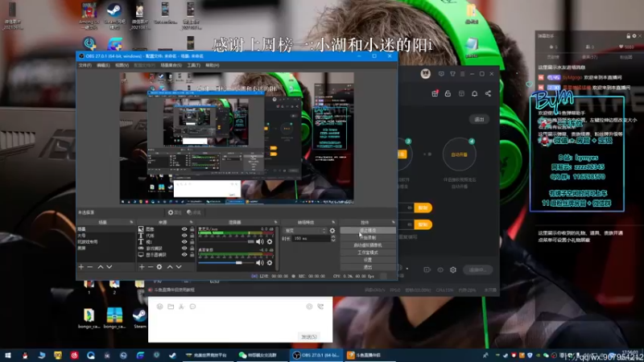Click phone call icon in chat window
This screenshot has height=362, width=644.
tap(320, 306)
